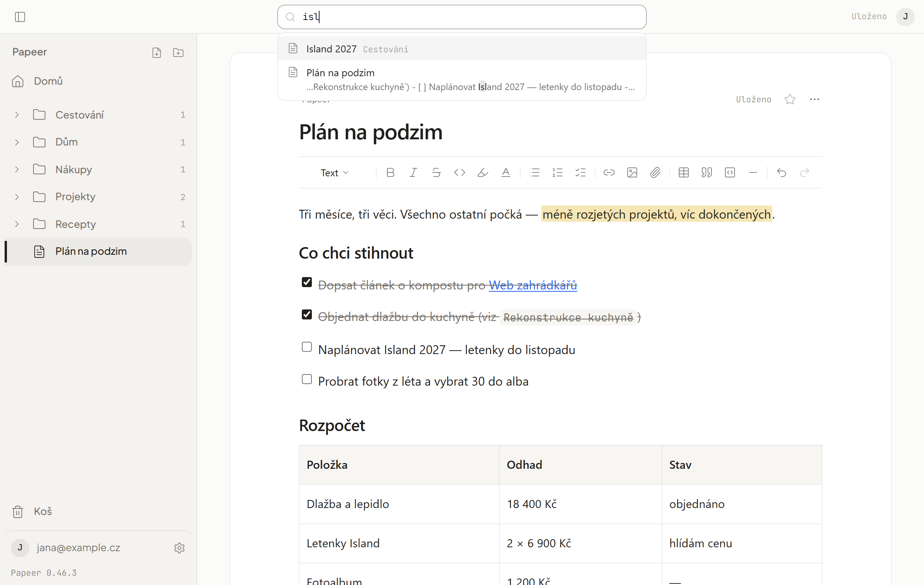Image resolution: width=924 pixels, height=585 pixels.
Task: Star the note as favorite
Action: (790, 99)
